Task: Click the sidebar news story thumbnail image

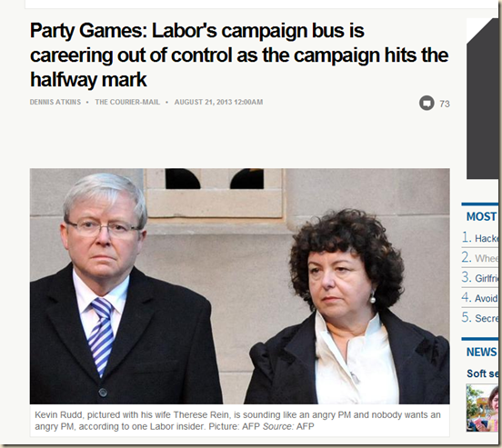Action: [x=482, y=408]
